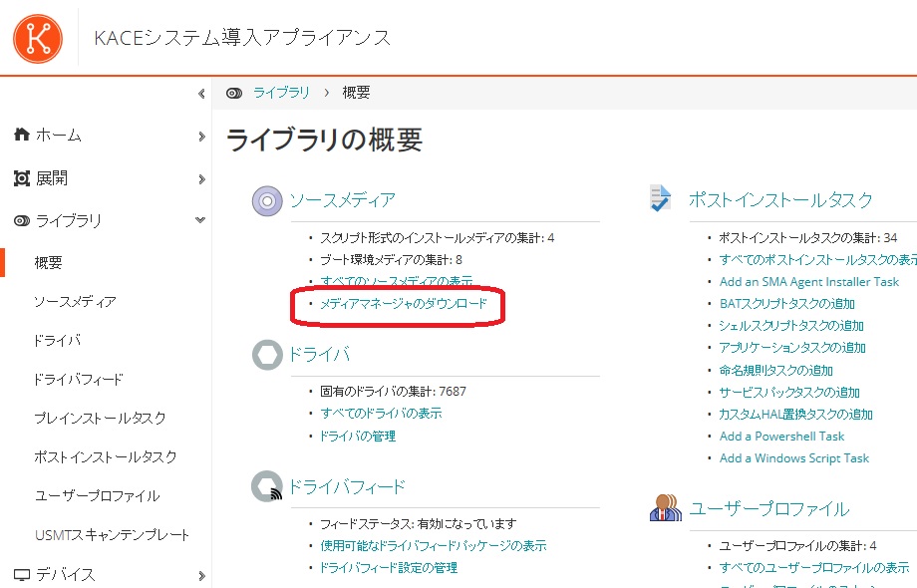Screen dimensions: 917x588
Task: Click the ポストインストールタスク document icon
Action: (660, 198)
